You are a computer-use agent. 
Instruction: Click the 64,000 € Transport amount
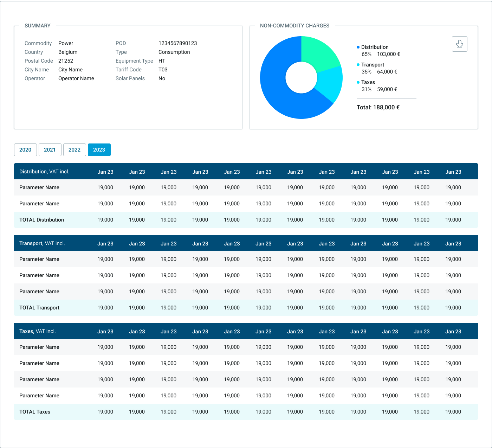pos(387,72)
